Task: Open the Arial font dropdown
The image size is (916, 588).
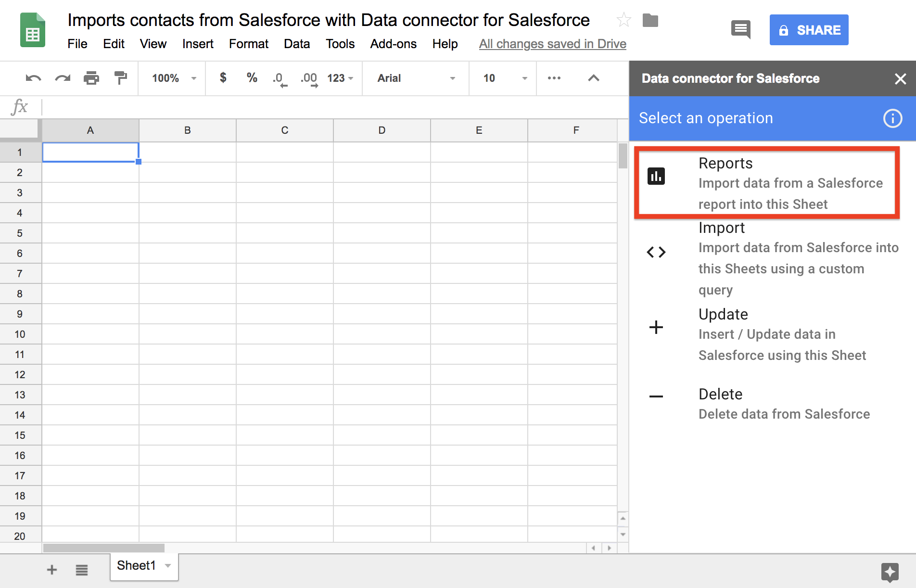Action: tap(416, 78)
